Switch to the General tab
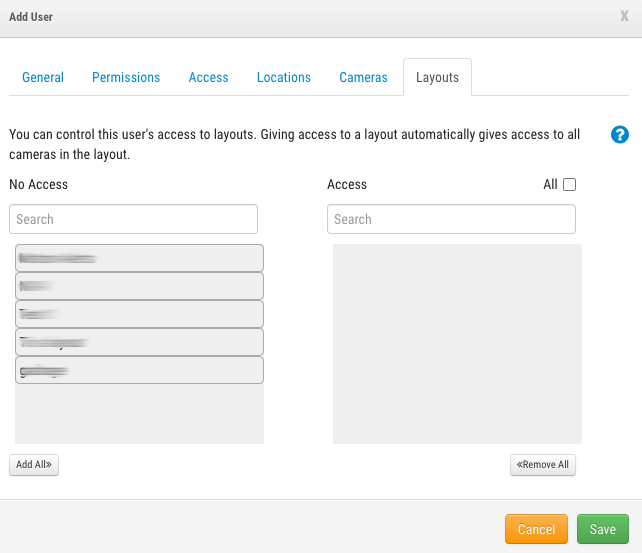642x553 pixels. (x=43, y=77)
